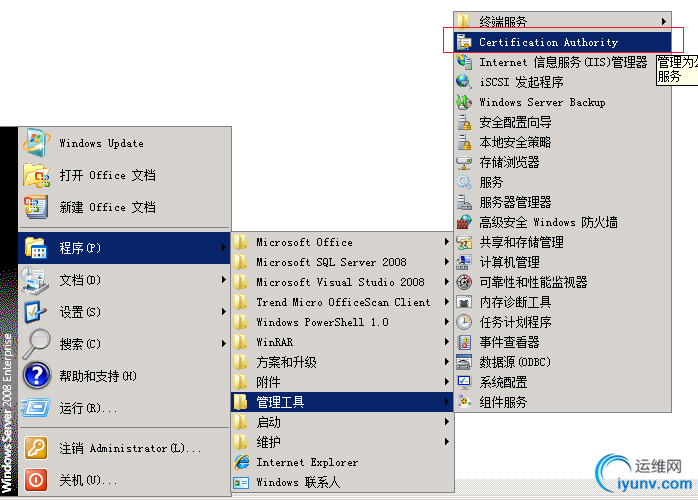
Task: Click the firewall icon for 高级安全 Windows 防火墙
Action: (x=464, y=222)
